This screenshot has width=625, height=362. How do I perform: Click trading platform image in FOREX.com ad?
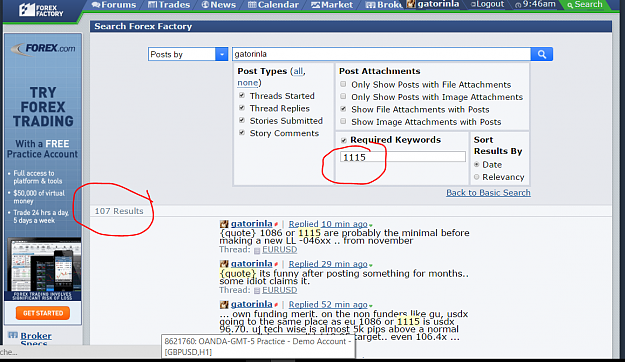[x=43, y=266]
